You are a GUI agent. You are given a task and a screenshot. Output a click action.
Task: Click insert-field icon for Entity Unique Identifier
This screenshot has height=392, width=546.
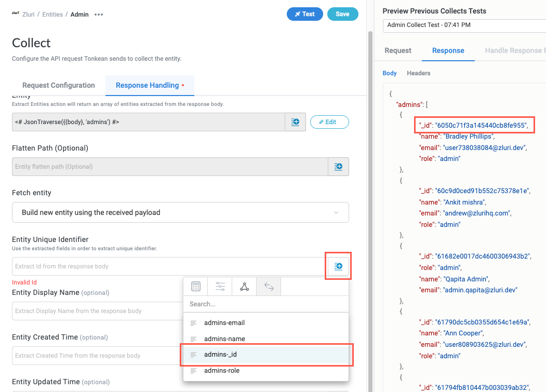click(338, 266)
